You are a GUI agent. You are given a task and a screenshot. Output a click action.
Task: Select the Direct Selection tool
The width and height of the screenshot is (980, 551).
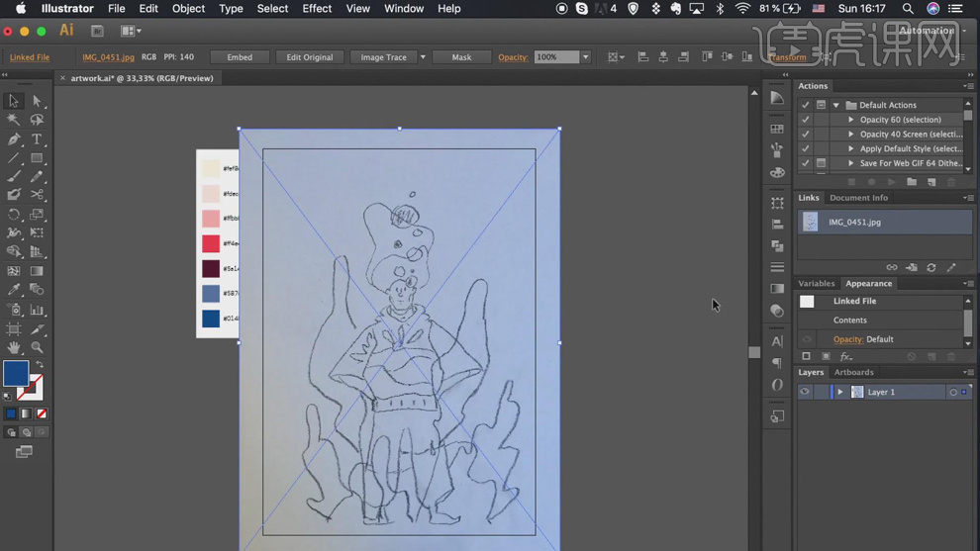tap(37, 101)
